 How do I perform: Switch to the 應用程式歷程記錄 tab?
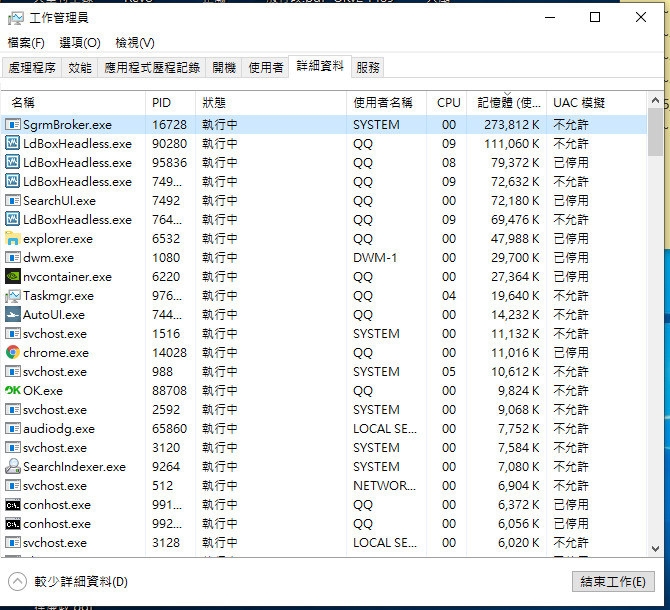152,67
